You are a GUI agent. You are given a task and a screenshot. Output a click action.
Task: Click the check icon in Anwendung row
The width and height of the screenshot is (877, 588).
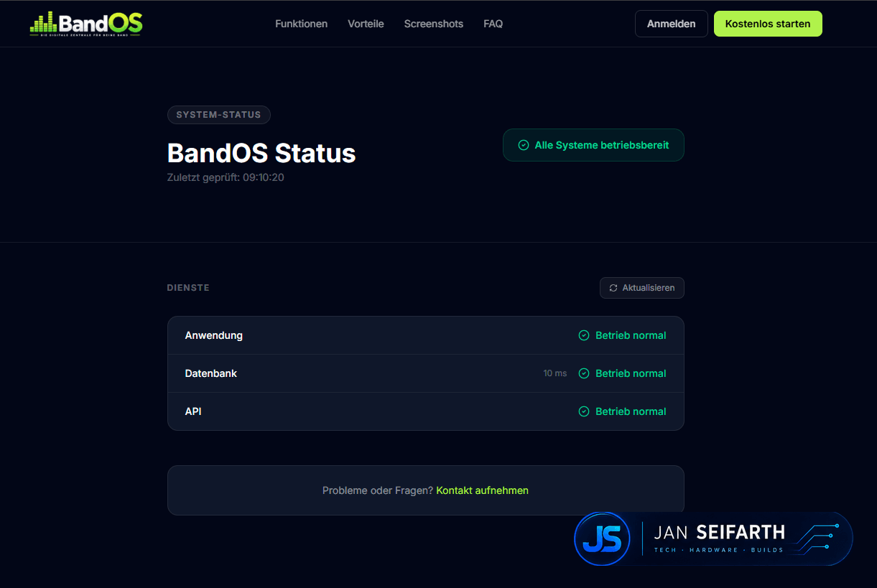coord(584,335)
